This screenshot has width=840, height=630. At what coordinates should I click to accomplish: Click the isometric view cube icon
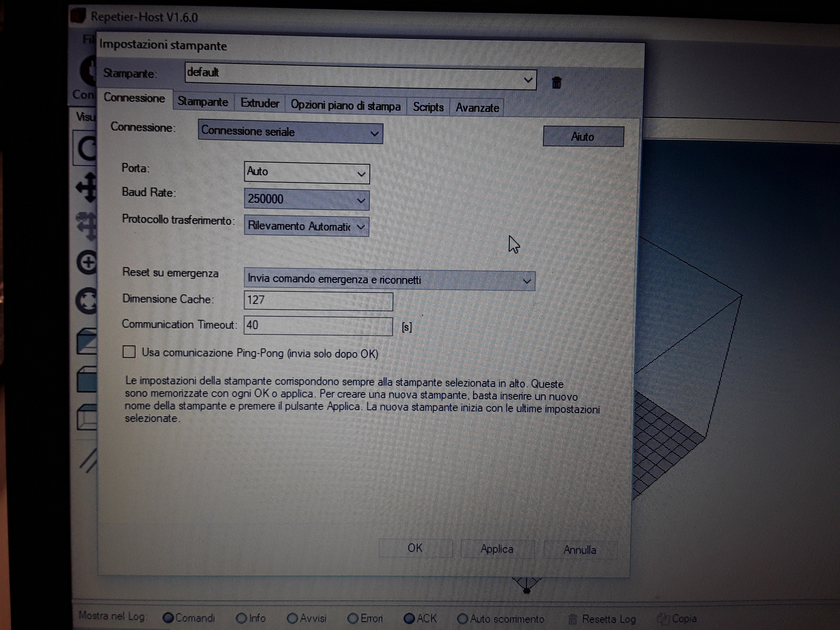pos(87,342)
